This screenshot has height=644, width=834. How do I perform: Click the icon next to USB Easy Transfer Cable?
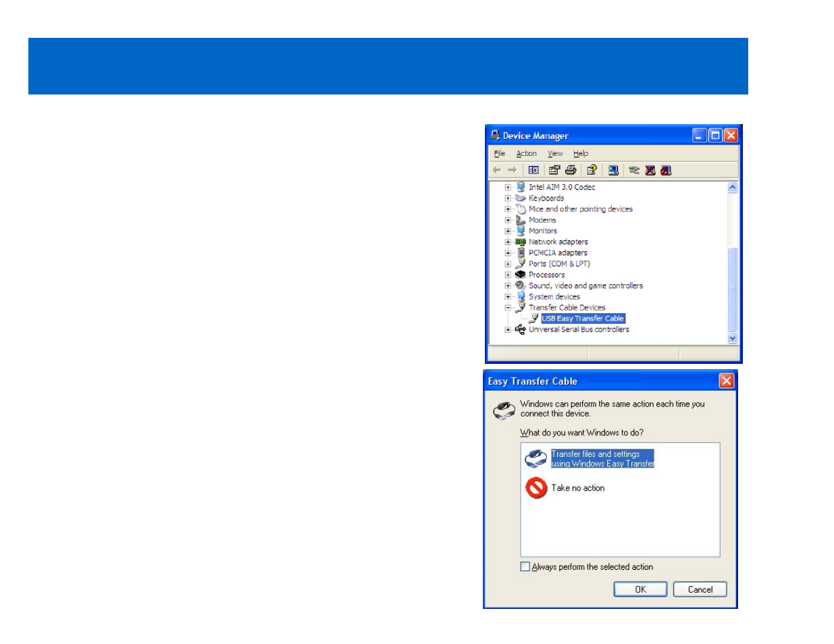click(534, 318)
